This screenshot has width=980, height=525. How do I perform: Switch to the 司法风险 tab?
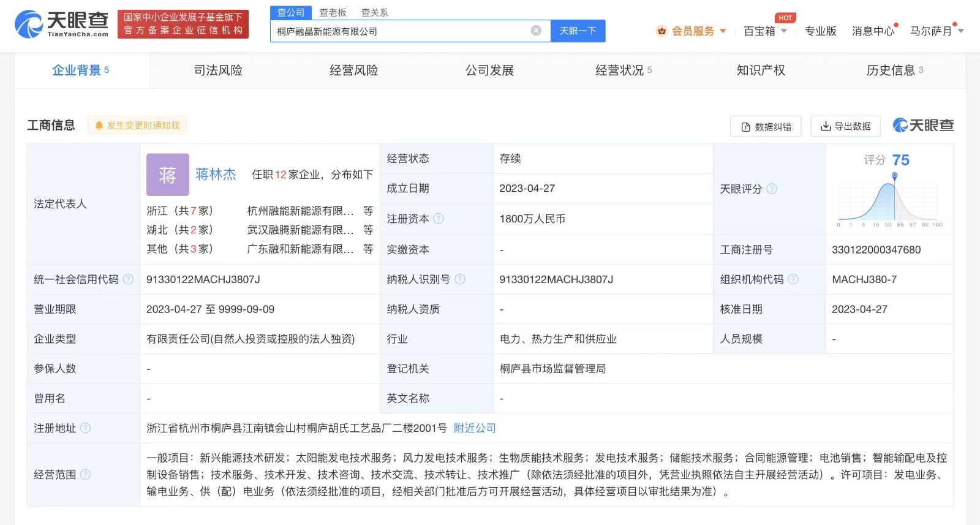coord(218,70)
